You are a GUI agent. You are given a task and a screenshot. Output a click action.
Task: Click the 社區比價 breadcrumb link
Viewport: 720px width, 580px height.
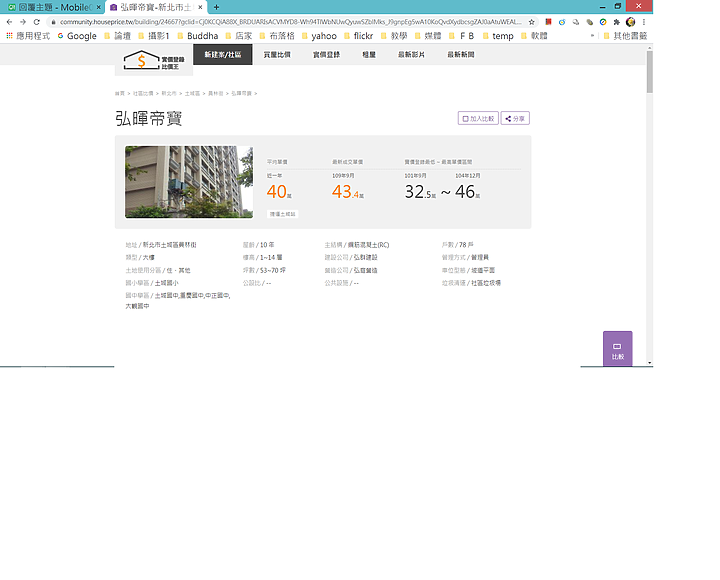pos(143,94)
